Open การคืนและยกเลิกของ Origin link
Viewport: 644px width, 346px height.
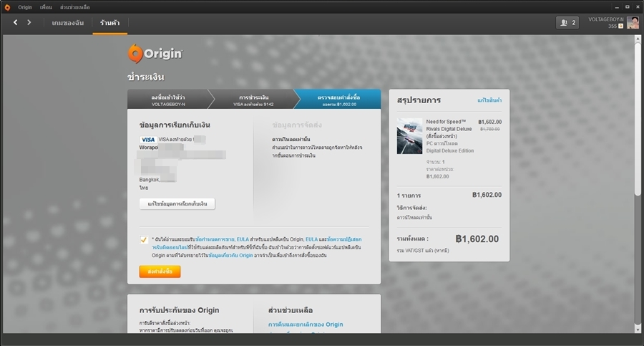306,325
